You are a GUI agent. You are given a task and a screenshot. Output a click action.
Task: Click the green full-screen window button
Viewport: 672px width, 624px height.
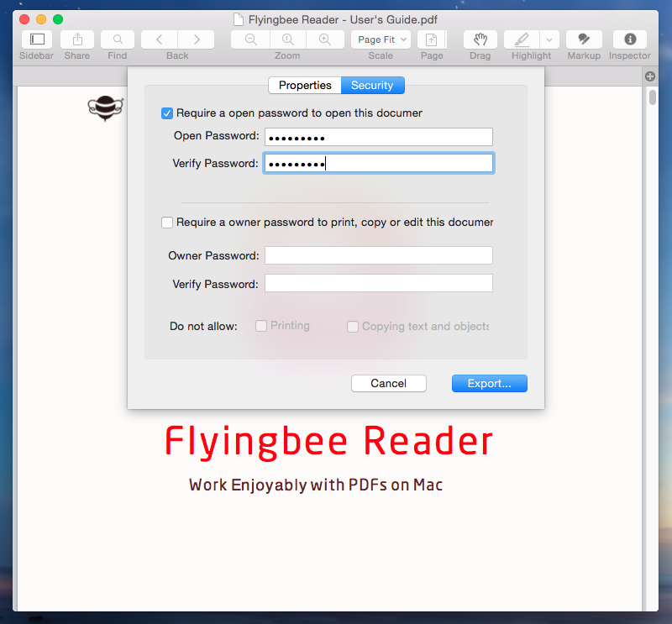58,19
